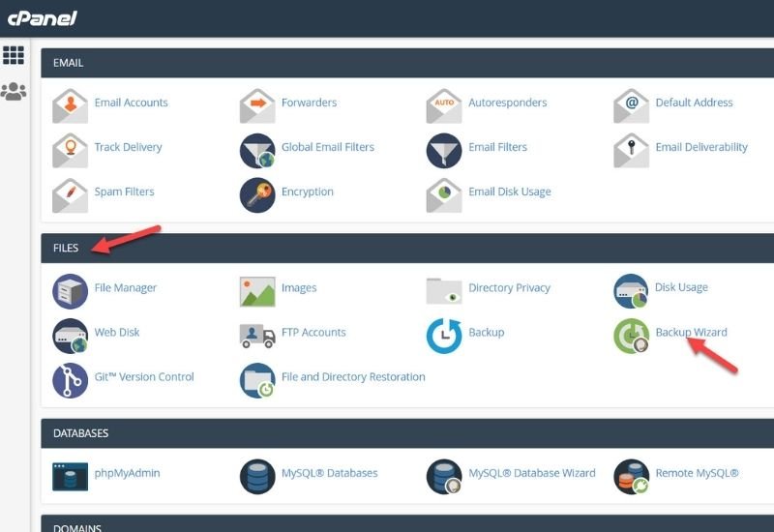The image size is (774, 532).
Task: Open the Email Accounts link
Action: pos(131,103)
